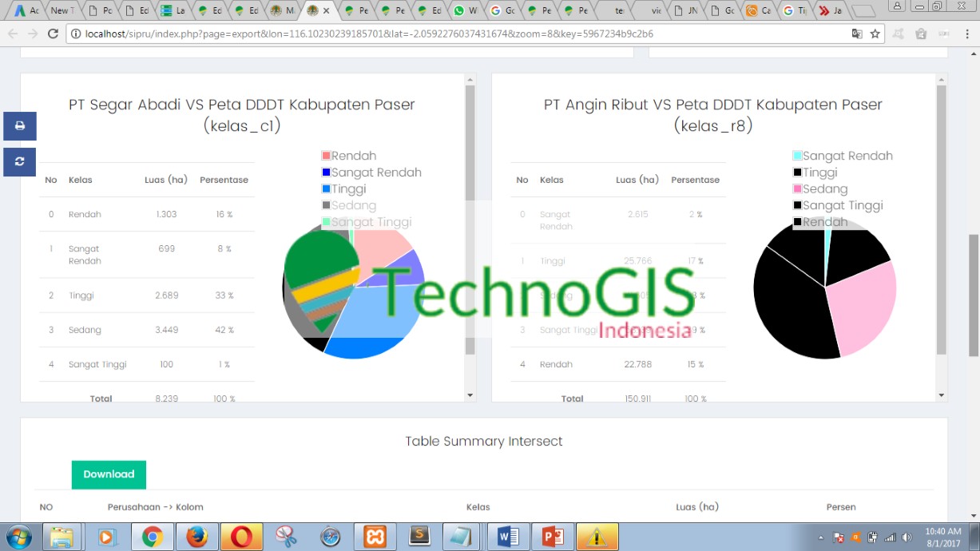Click the Tinggi legend label in Segar Abadi chart
The height and width of the screenshot is (551, 980).
click(349, 189)
